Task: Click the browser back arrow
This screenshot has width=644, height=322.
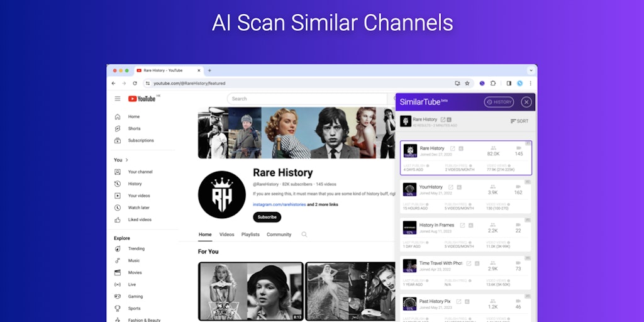Action: pyautogui.click(x=114, y=83)
